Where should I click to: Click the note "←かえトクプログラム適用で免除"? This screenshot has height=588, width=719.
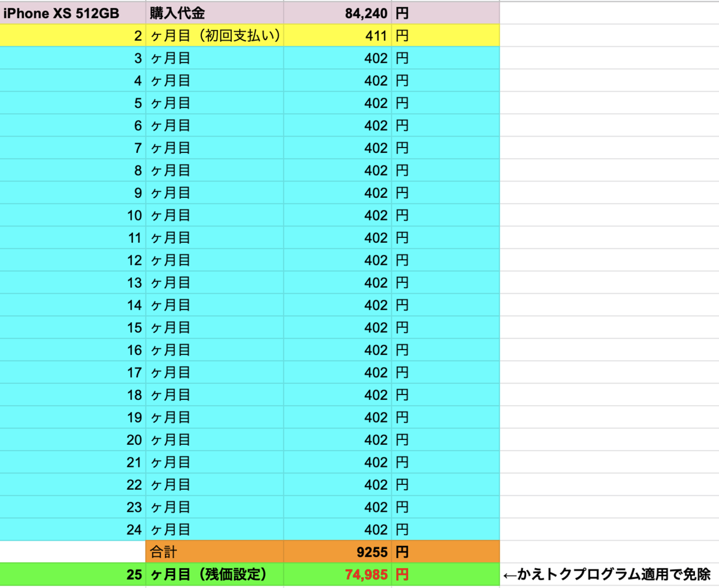pos(606,575)
